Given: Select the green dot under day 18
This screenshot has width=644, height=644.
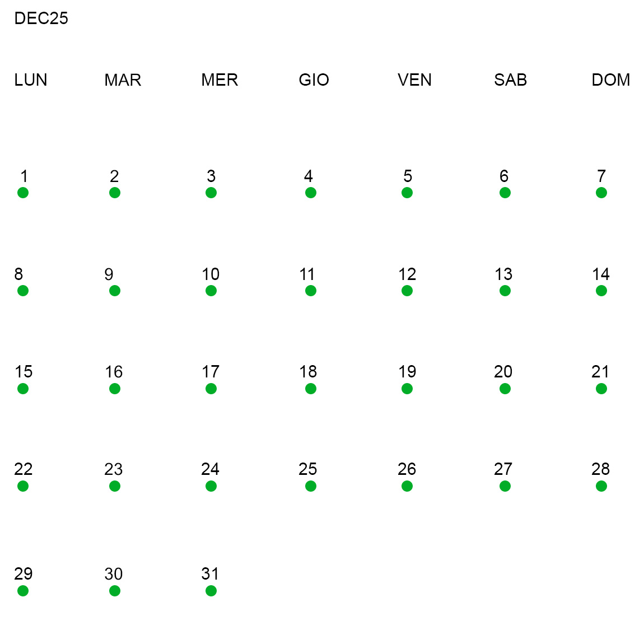Looking at the screenshot, I should [x=311, y=389].
